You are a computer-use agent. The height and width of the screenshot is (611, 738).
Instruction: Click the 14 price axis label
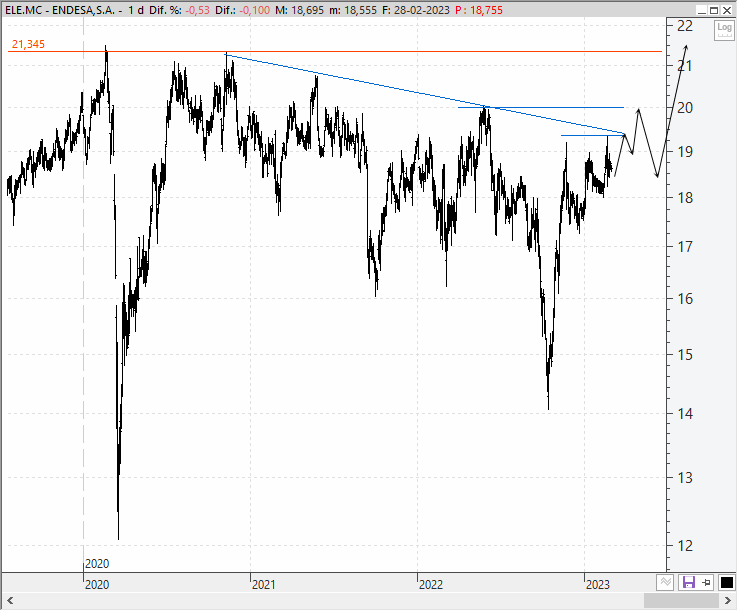pos(685,414)
